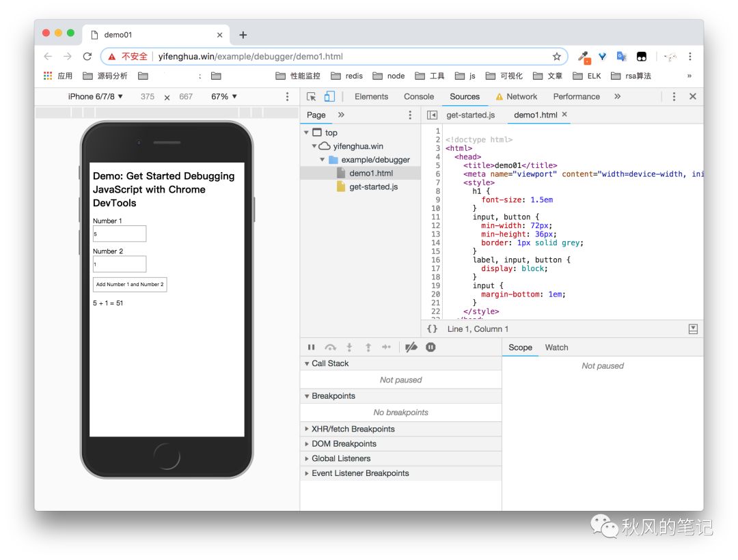738x560 pixels.
Task: Pause script execution button
Action: click(x=311, y=348)
